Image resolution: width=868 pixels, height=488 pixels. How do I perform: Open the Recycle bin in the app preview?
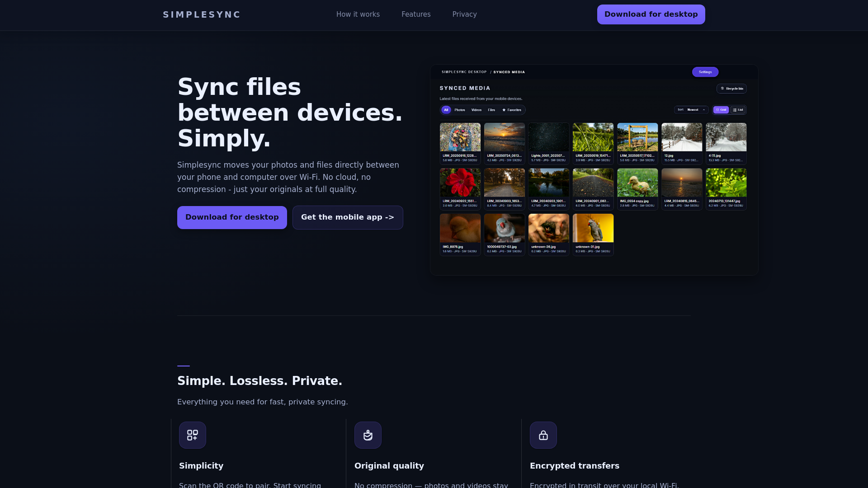coord(731,89)
